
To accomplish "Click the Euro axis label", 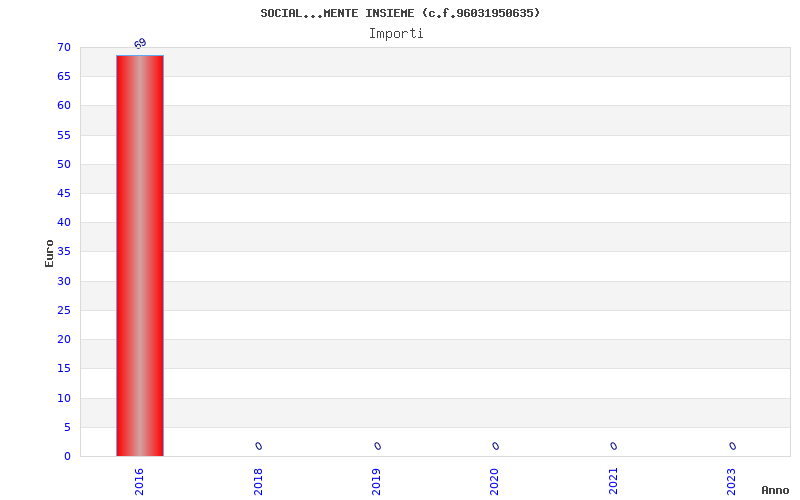I will pos(49,253).
